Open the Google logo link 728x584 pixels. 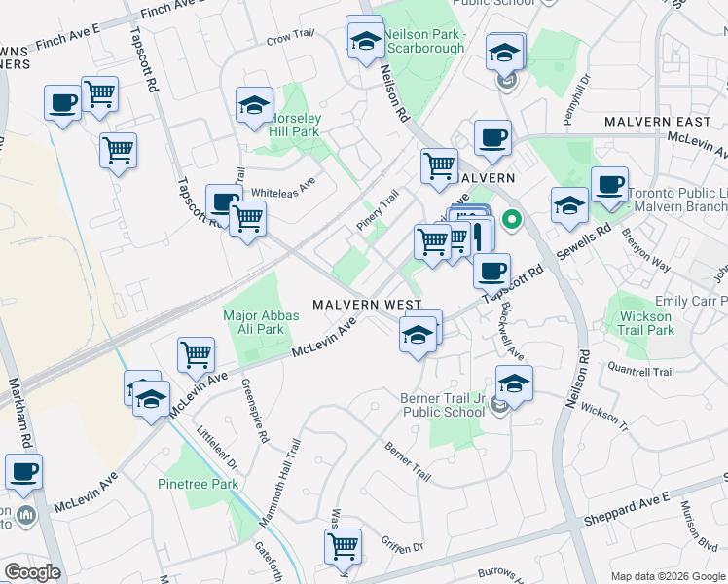click(32, 572)
